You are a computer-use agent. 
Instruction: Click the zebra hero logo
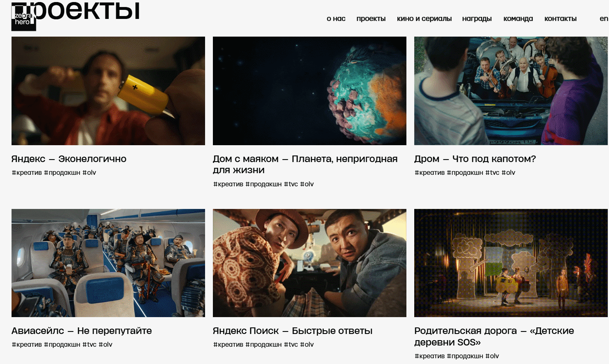click(x=23, y=19)
